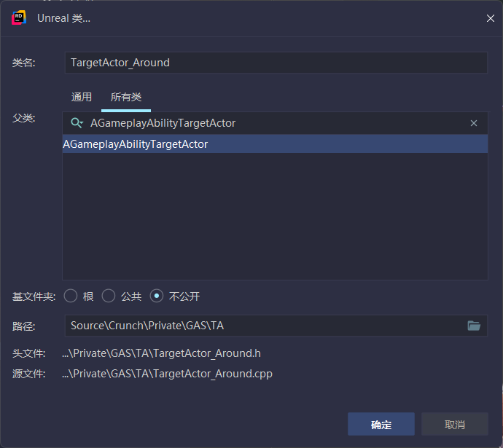Clear the parent class search text
The image size is (503, 448).
(x=474, y=123)
